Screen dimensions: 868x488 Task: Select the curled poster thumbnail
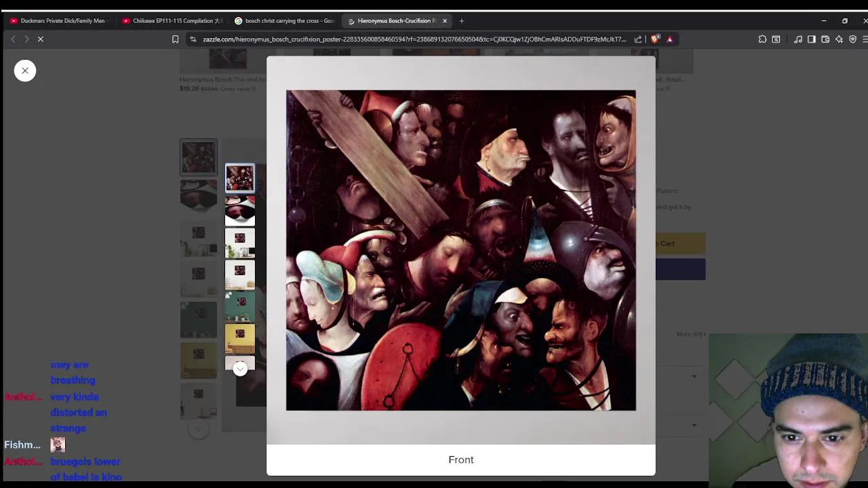[x=240, y=210]
